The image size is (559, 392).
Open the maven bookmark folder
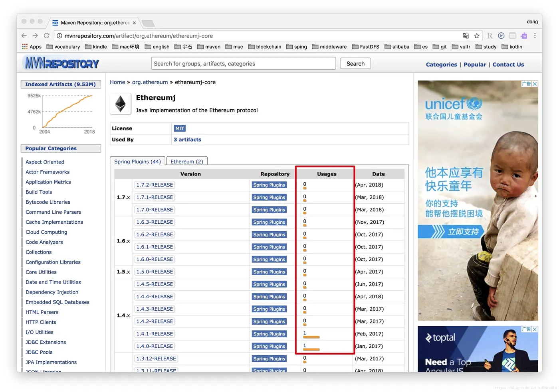(x=209, y=47)
